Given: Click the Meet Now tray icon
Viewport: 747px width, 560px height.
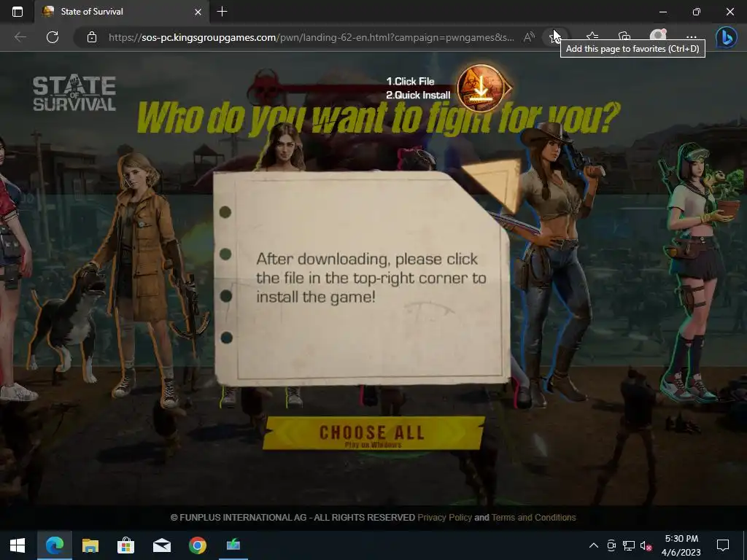Looking at the screenshot, I should coord(611,545).
